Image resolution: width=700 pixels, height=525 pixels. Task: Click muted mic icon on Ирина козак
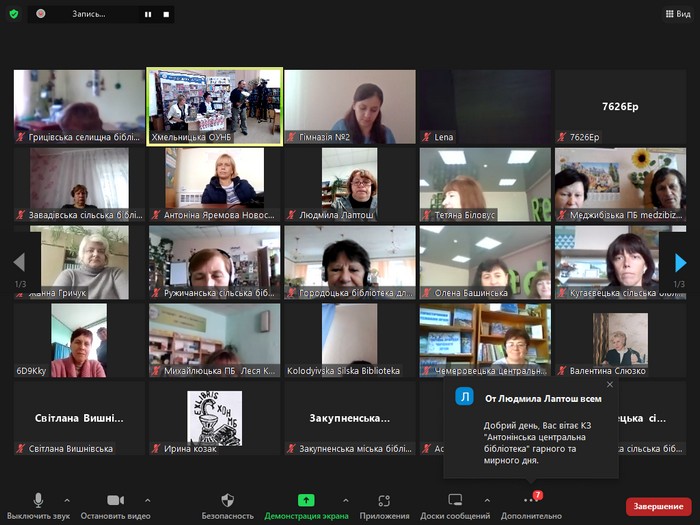coord(156,449)
